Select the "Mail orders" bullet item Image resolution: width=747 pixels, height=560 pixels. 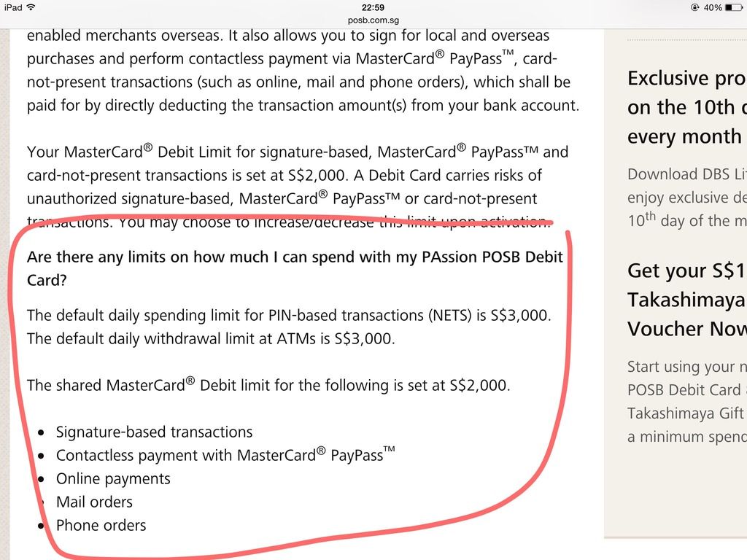(x=94, y=502)
